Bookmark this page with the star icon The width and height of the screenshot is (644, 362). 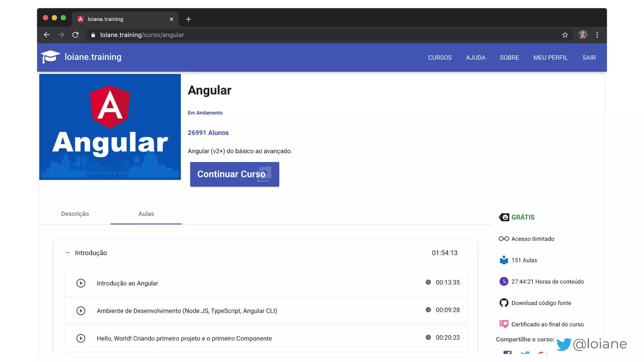565,35
